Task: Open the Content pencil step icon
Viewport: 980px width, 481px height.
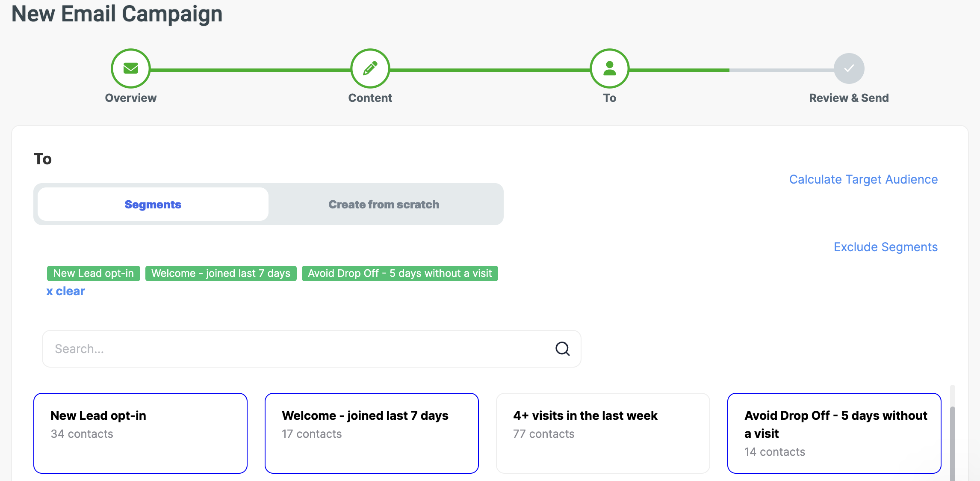Action: (x=370, y=68)
